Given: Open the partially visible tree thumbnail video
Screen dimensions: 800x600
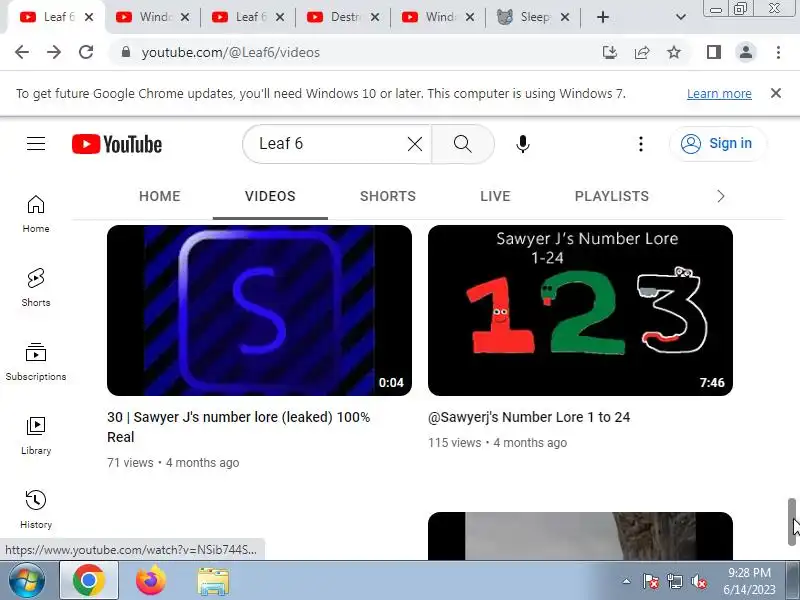Looking at the screenshot, I should pos(580,536).
